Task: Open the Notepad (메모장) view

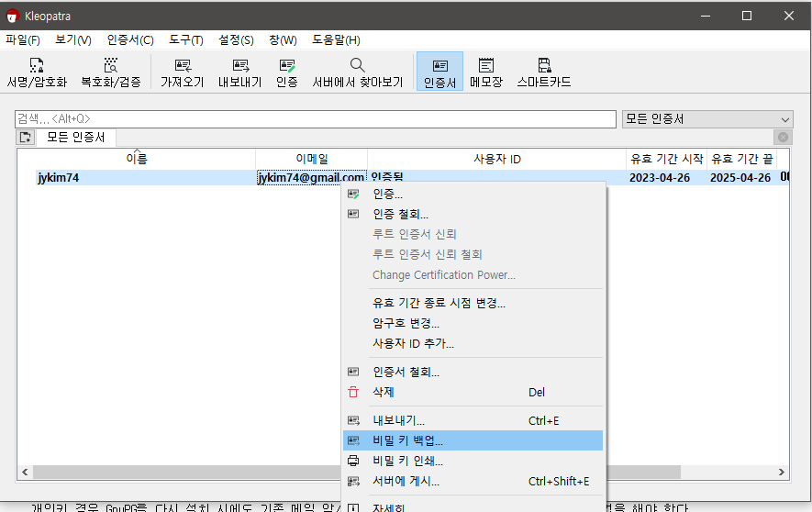Action: tap(485, 72)
